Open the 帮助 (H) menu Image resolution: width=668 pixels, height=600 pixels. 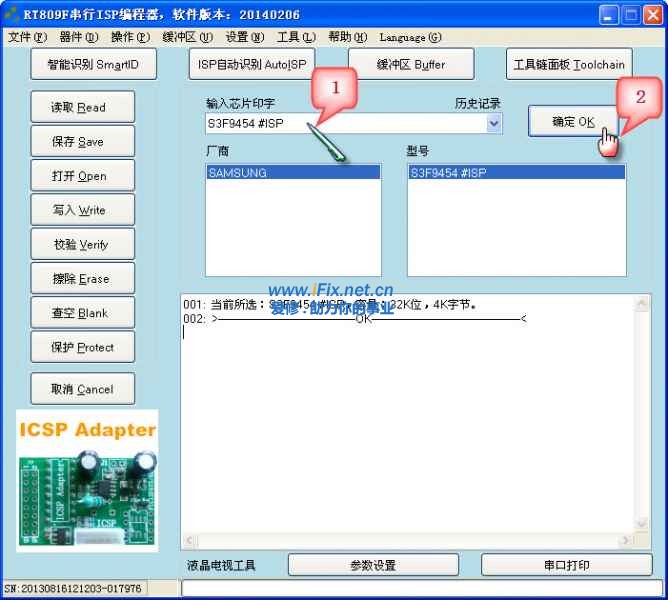(348, 38)
